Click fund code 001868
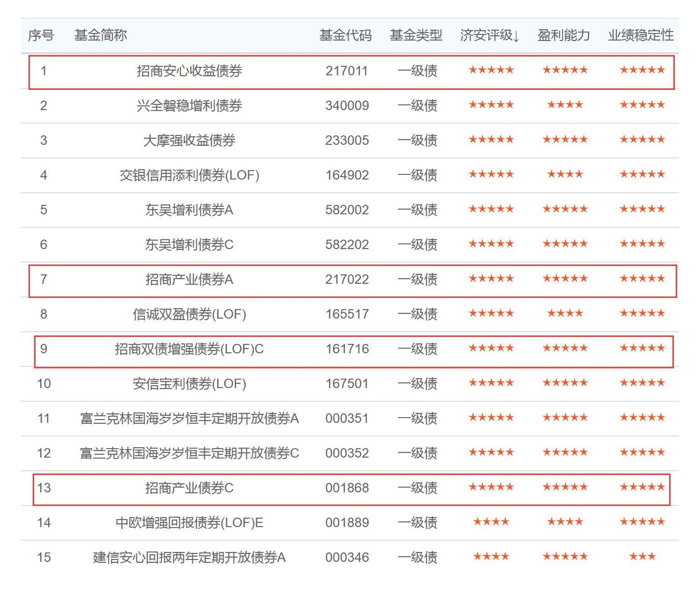 point(347,488)
